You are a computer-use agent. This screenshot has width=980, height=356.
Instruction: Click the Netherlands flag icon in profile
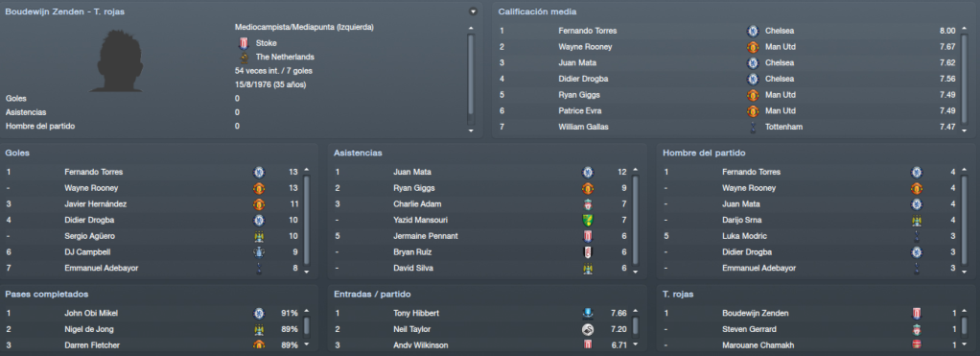245,57
